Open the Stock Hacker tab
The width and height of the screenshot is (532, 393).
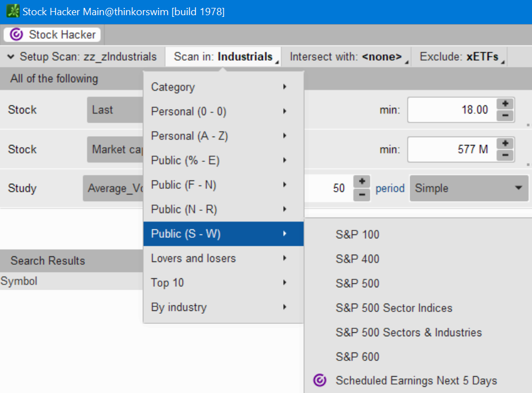pos(52,35)
